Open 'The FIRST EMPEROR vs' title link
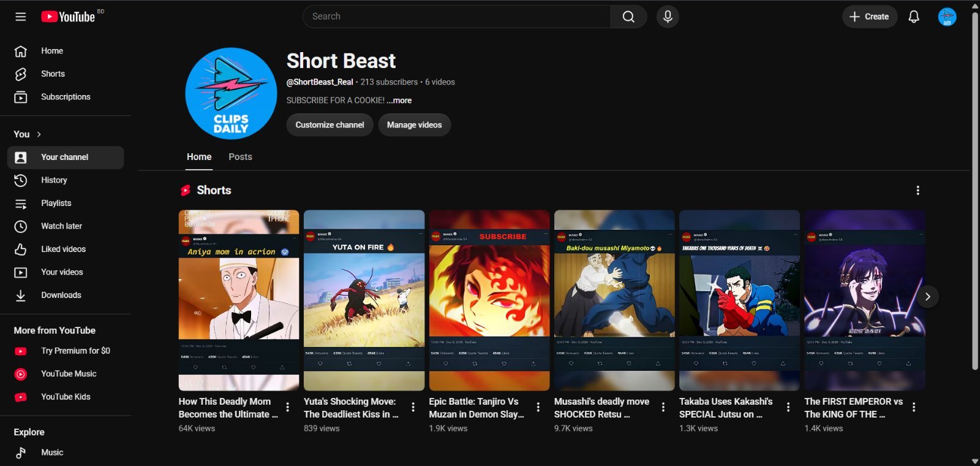980x466 pixels. pyautogui.click(x=854, y=408)
